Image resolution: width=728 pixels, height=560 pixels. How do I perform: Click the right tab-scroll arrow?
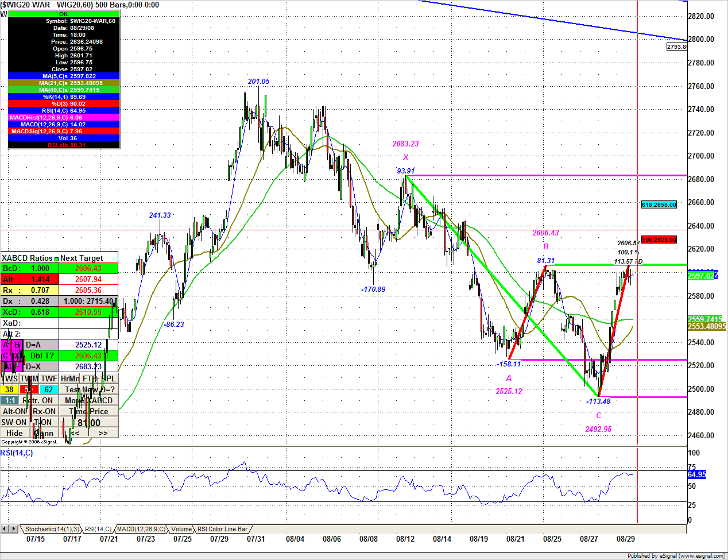tap(13, 528)
